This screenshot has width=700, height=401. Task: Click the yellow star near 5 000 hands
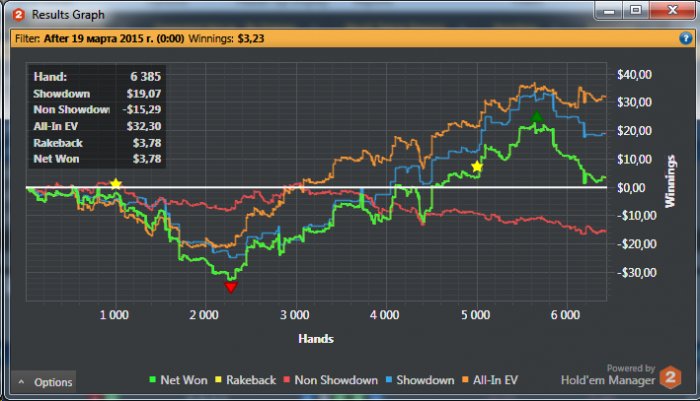tap(477, 167)
